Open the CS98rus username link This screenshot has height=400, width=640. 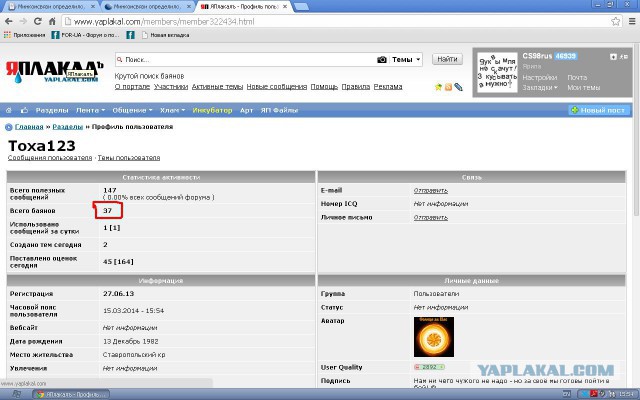coord(537,56)
